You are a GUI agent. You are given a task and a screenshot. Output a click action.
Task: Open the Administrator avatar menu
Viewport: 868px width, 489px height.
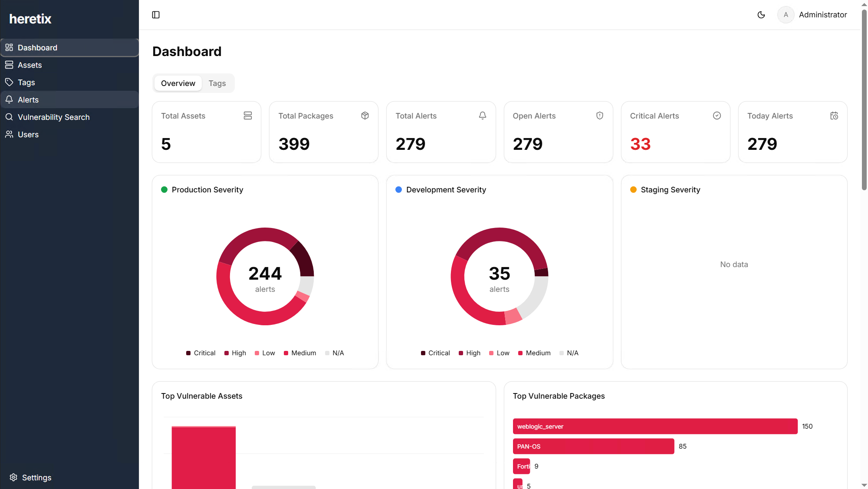(786, 15)
